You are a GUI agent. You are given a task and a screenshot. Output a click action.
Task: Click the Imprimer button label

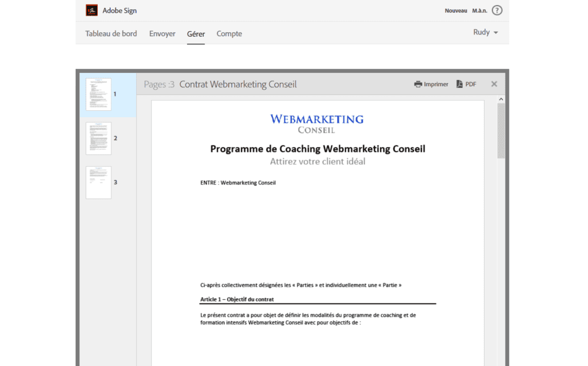(436, 84)
